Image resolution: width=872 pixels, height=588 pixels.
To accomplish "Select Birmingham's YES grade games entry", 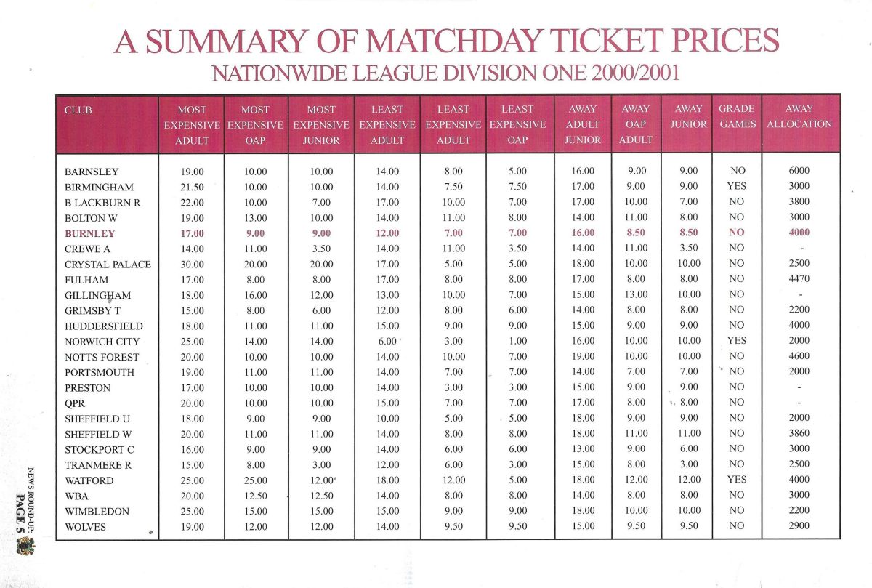I will [737, 187].
